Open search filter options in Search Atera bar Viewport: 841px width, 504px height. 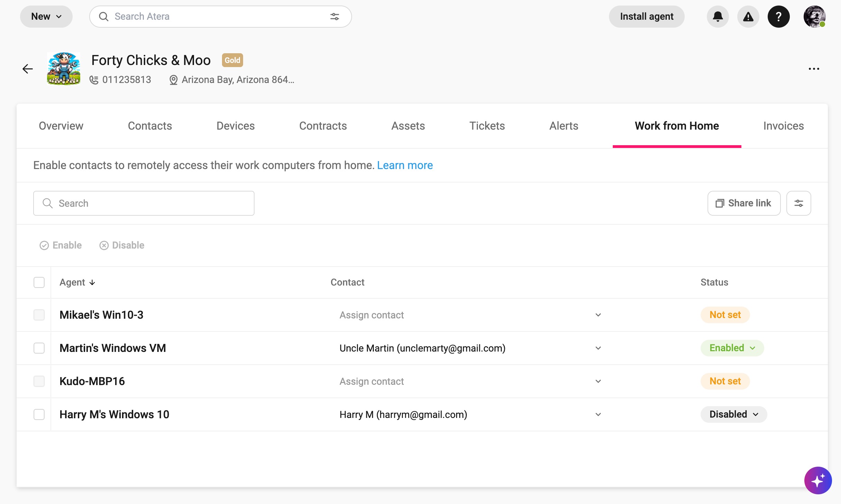coord(335,17)
